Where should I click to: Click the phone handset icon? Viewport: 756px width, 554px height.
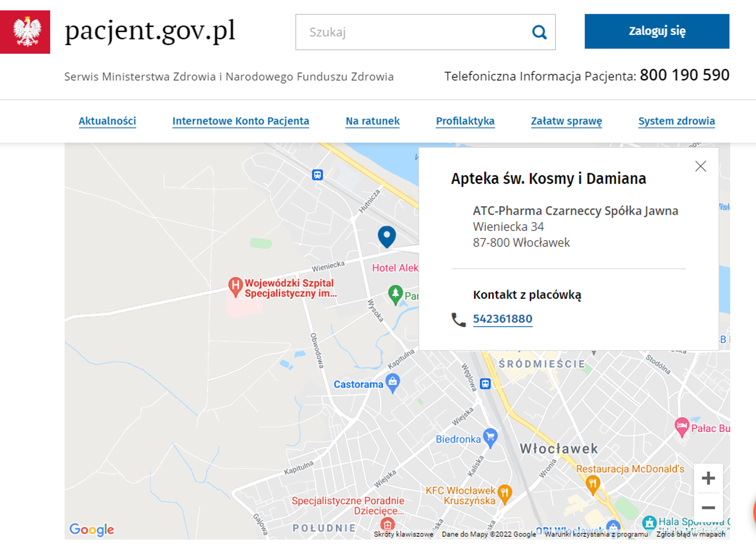pos(459,320)
